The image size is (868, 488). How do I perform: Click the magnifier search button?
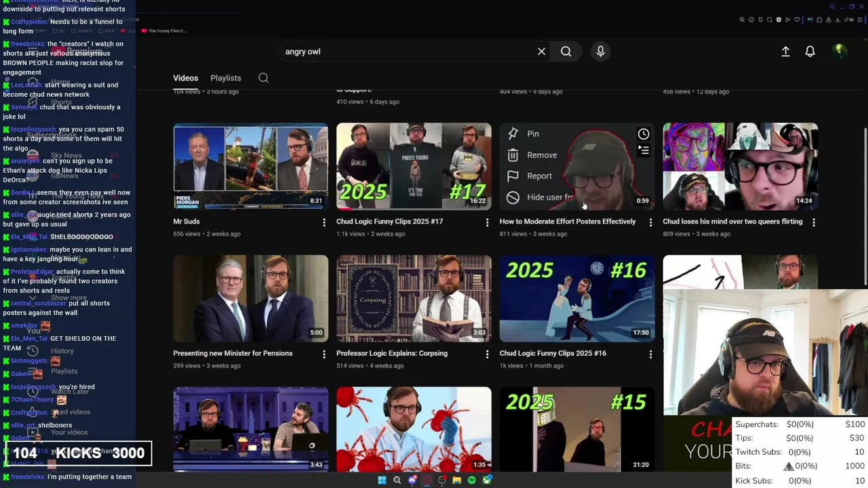(566, 52)
